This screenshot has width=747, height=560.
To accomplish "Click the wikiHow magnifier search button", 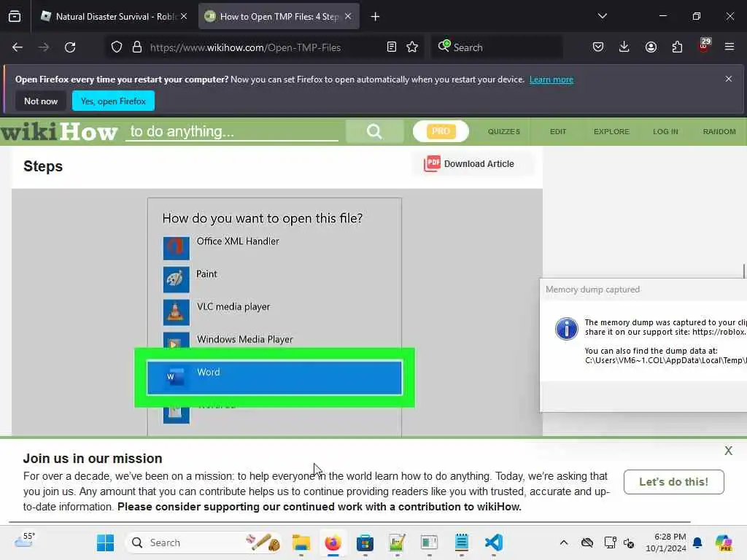I will (374, 131).
